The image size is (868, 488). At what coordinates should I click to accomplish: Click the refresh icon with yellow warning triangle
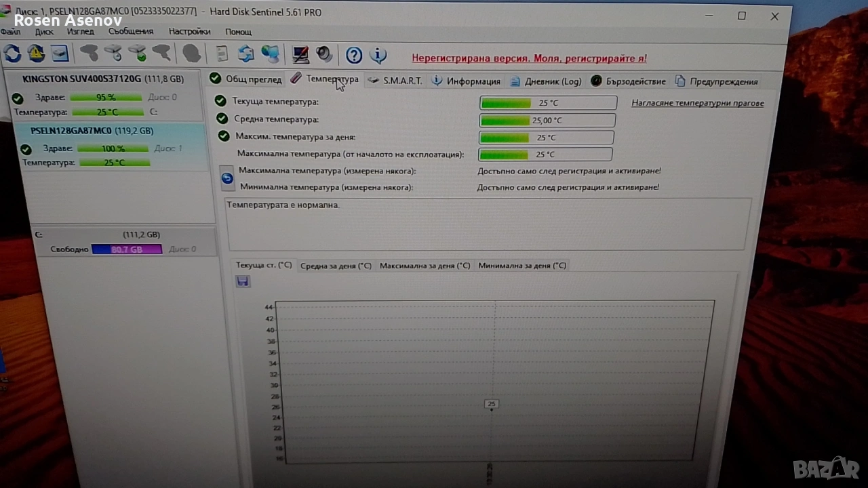tap(36, 53)
